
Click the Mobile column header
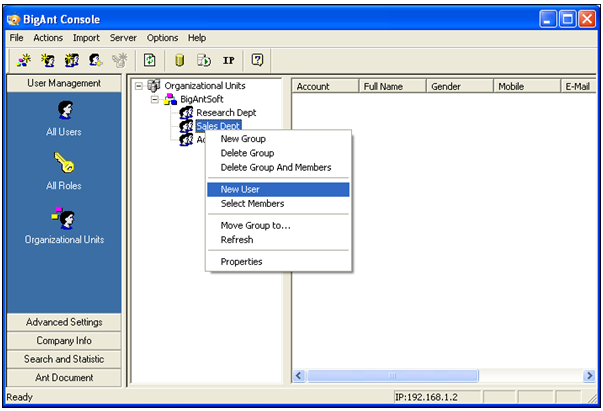tap(527, 87)
